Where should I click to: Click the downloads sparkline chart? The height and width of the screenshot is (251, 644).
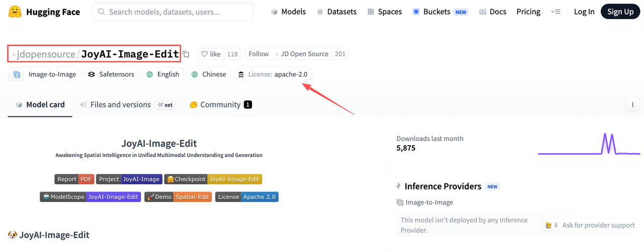click(x=589, y=144)
